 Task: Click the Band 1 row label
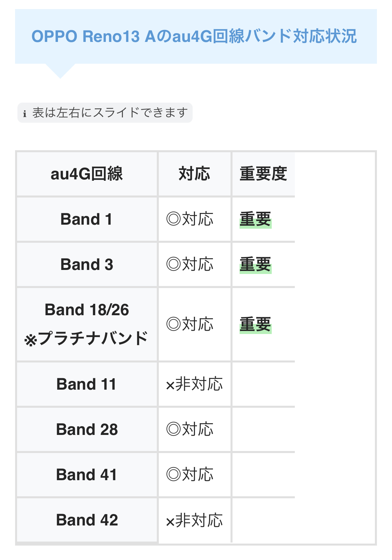point(86,219)
